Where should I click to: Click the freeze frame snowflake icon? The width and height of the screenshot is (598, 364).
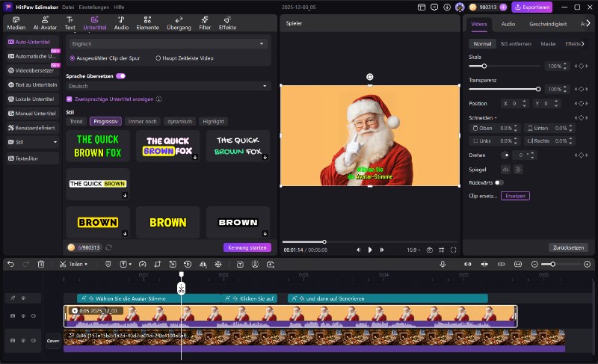pos(218,264)
